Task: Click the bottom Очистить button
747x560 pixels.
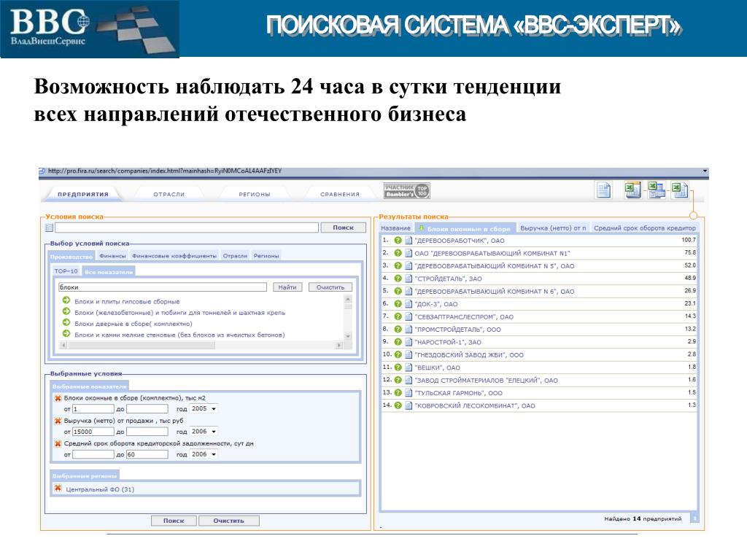Action: pyautogui.click(x=228, y=521)
